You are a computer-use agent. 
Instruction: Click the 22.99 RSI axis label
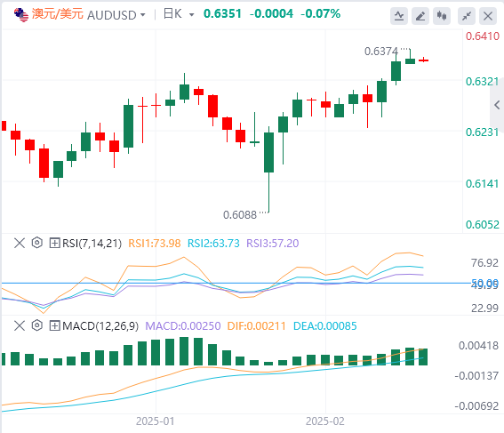coord(484,309)
